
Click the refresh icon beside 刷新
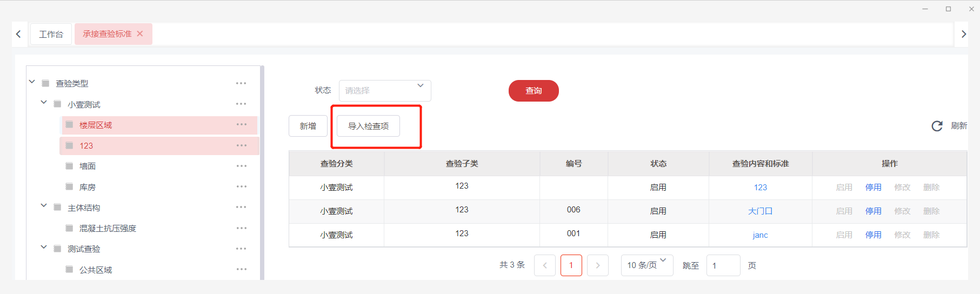pos(937,126)
